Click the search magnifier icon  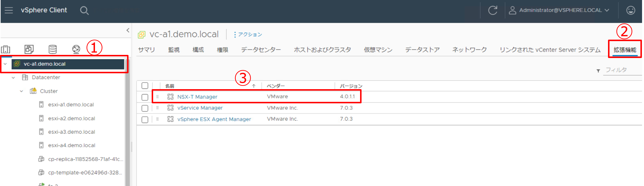(84, 11)
